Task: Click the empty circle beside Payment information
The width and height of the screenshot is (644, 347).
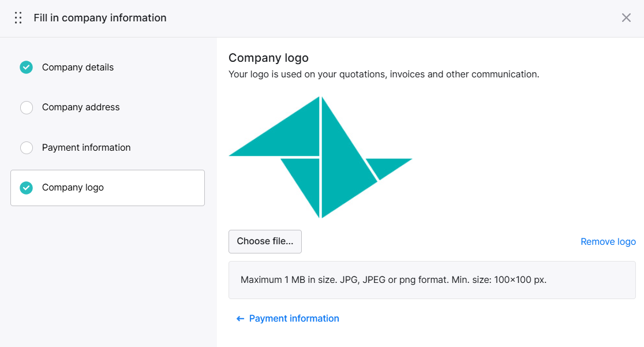Action: coord(27,148)
